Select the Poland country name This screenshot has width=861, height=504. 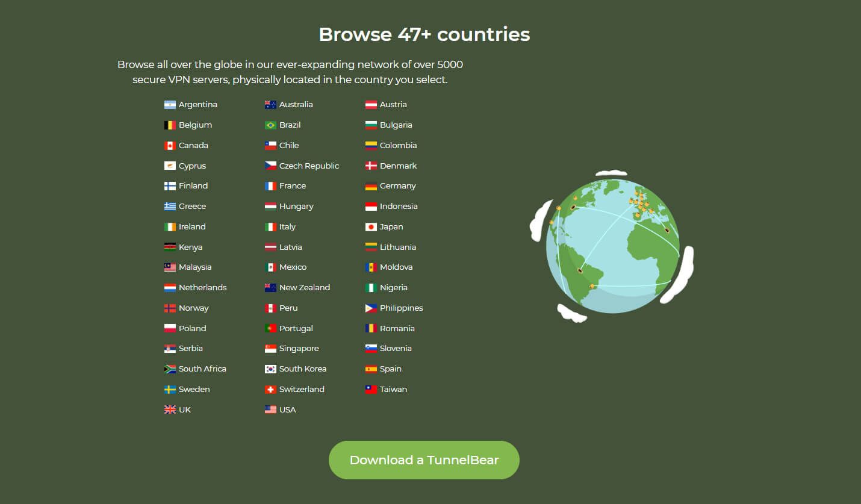[193, 329]
